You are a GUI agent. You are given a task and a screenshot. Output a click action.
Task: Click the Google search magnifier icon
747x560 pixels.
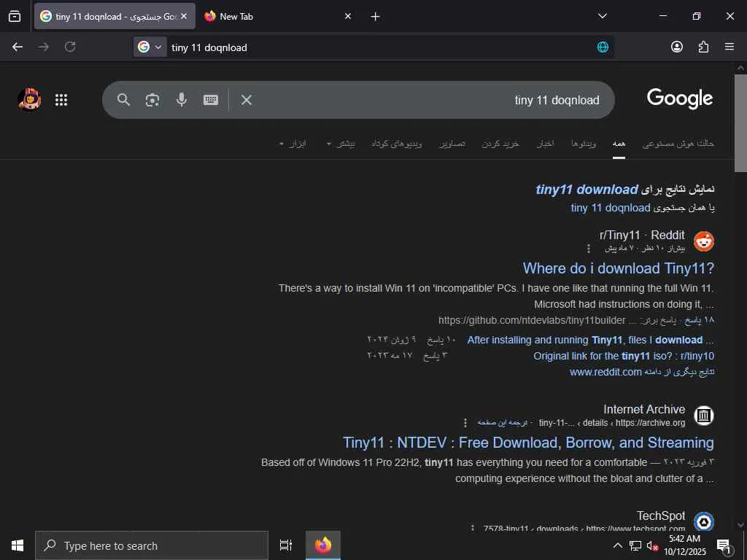123,99
